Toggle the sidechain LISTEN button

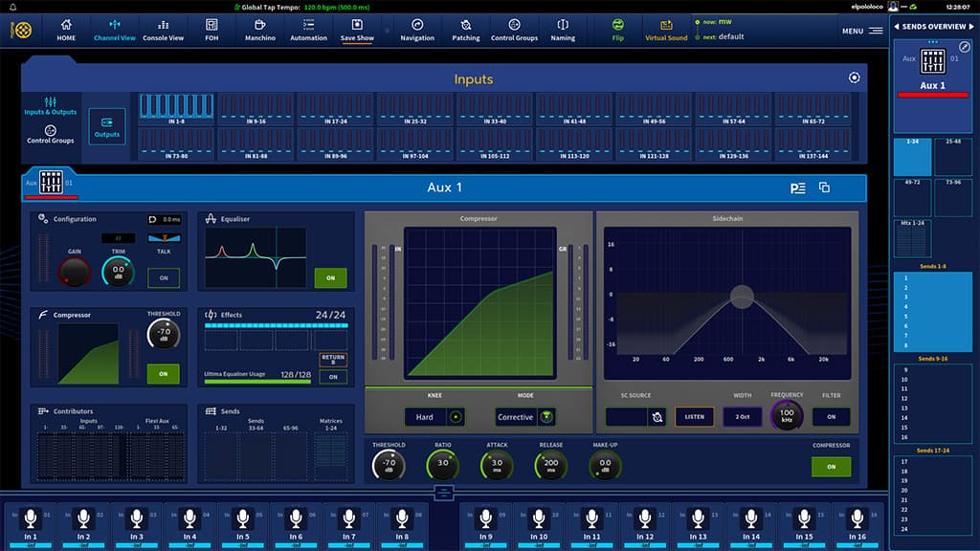click(x=695, y=417)
